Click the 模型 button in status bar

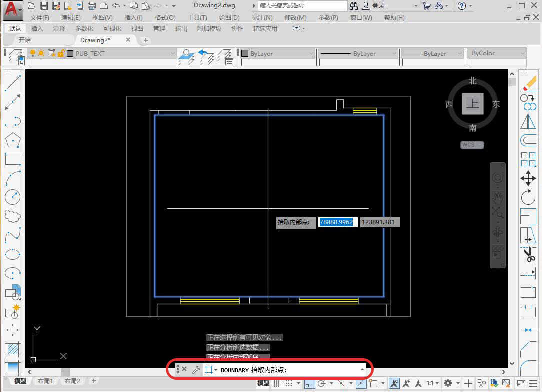coord(263,383)
